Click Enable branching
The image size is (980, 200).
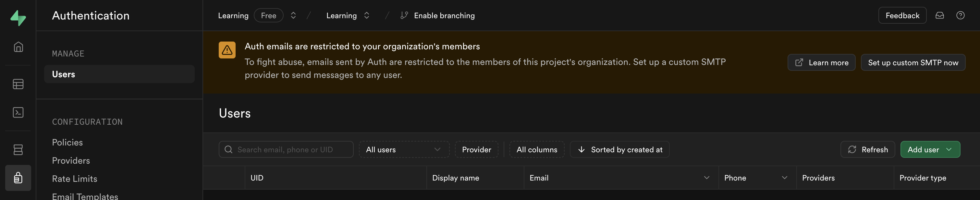tap(444, 15)
